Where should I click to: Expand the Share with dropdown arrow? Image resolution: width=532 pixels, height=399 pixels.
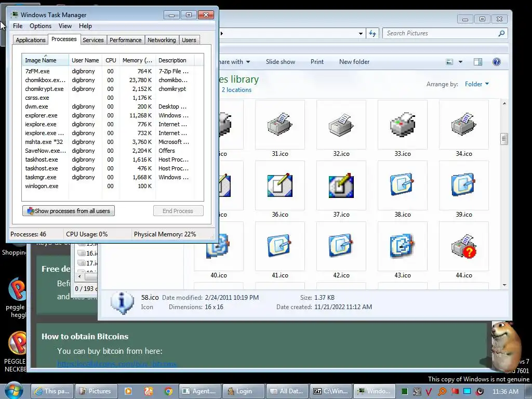[x=248, y=62]
